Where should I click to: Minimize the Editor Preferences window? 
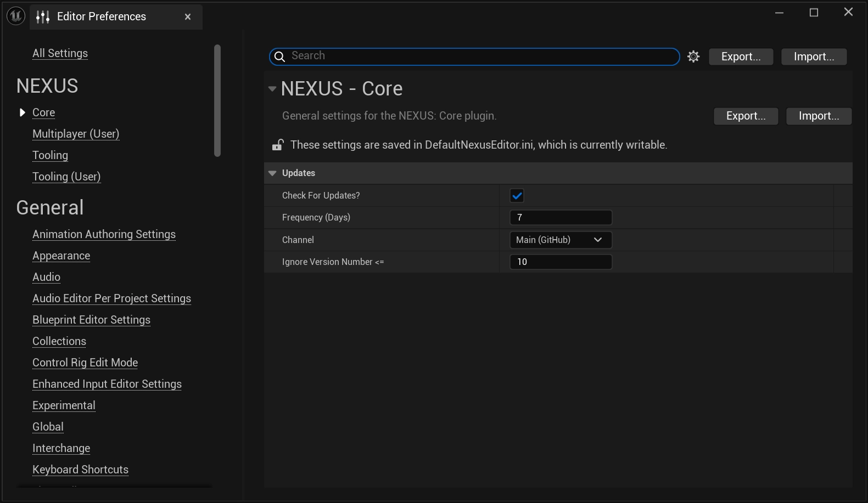(779, 13)
